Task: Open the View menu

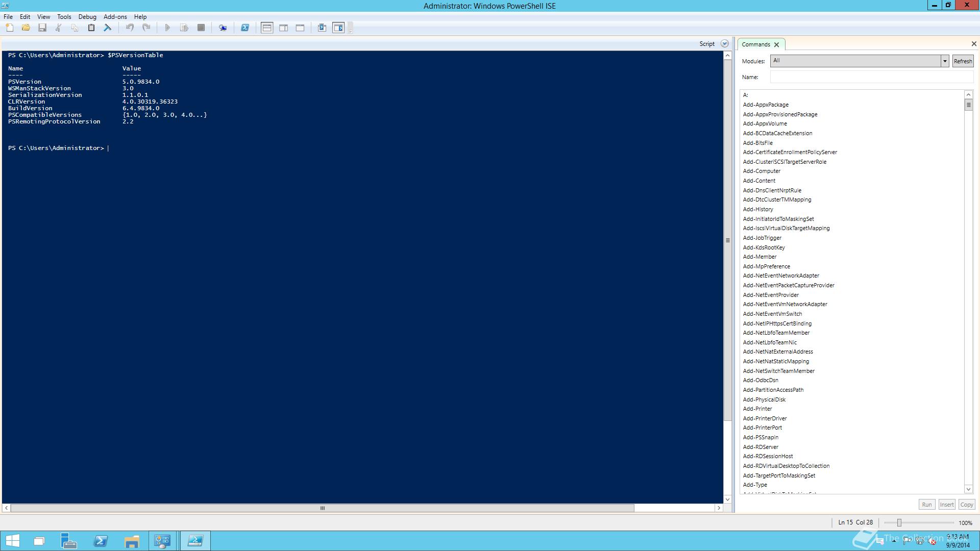Action: pyautogui.click(x=43, y=17)
